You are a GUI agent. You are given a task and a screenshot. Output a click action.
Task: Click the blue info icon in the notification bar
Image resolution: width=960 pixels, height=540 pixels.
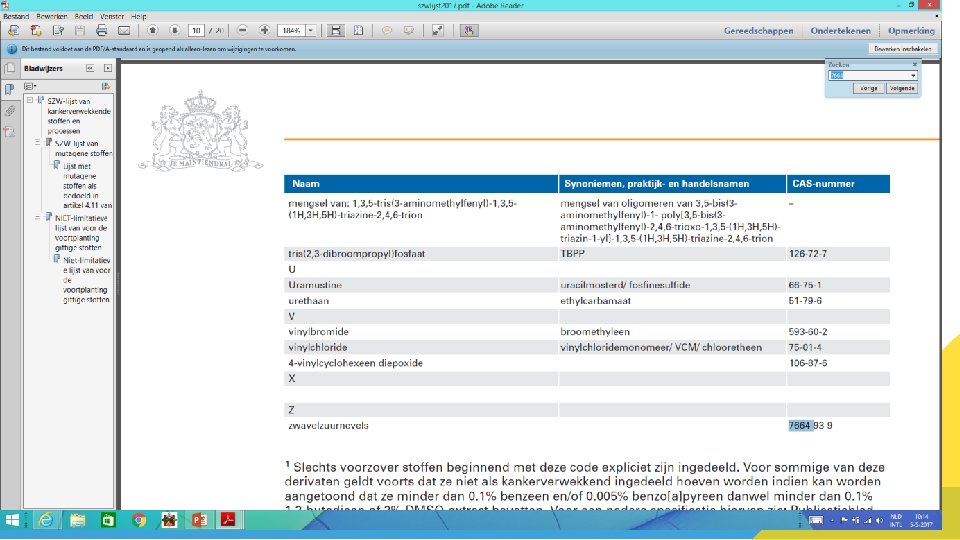12,49
